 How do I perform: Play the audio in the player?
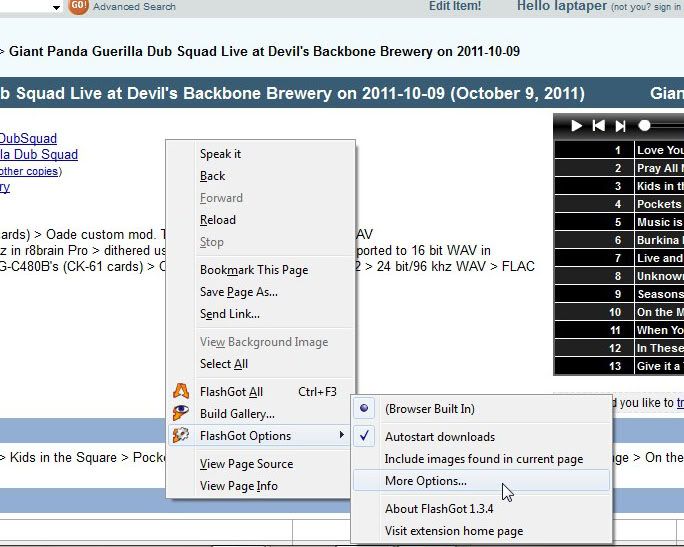click(x=576, y=126)
